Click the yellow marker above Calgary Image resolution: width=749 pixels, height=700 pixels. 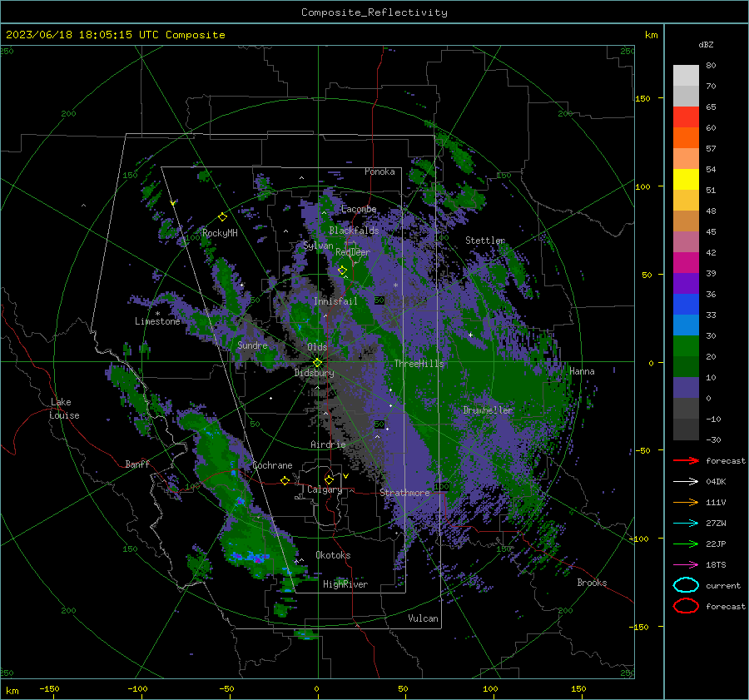coord(329,479)
